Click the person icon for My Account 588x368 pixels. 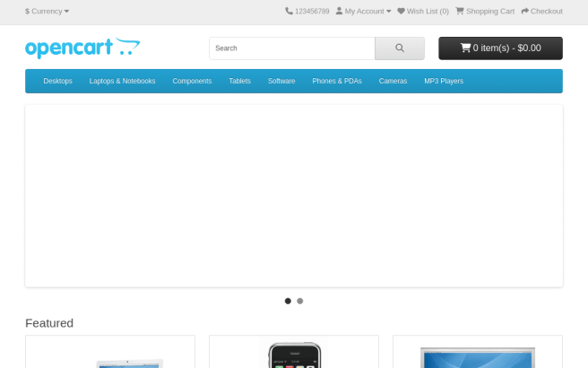tap(339, 12)
